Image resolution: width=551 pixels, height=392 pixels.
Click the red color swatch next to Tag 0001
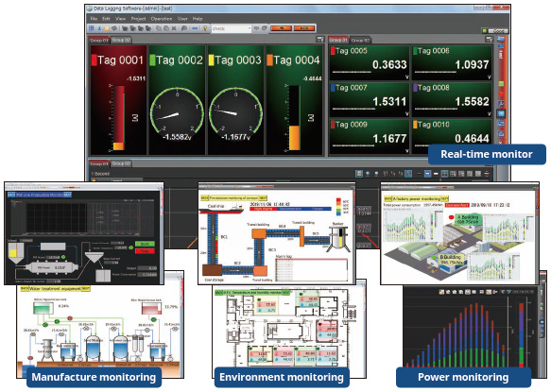point(94,60)
